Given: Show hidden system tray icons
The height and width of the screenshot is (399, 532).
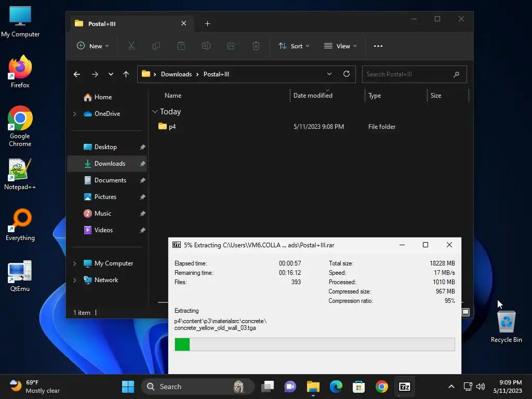Looking at the screenshot, I should (x=451, y=387).
